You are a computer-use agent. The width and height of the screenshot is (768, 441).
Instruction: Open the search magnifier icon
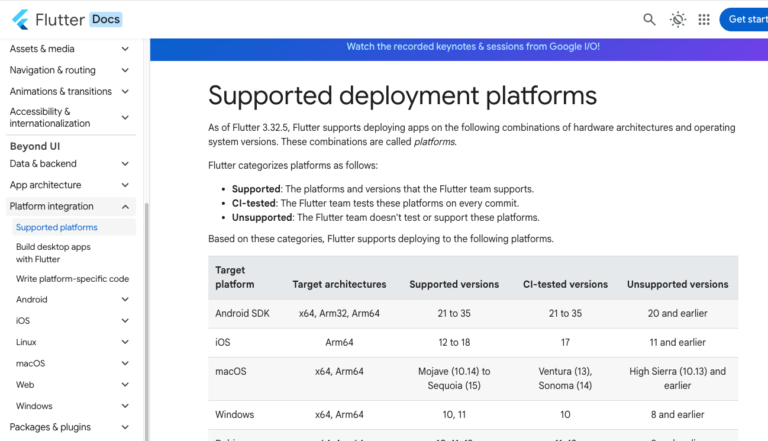(649, 19)
